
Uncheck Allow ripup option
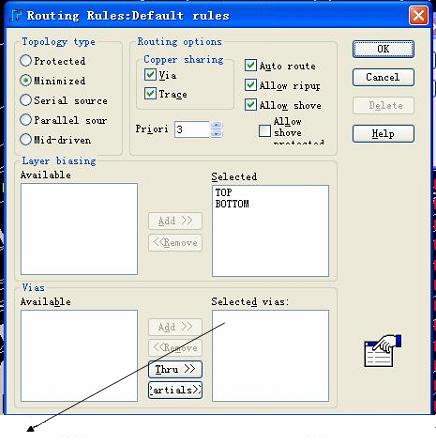pos(250,85)
